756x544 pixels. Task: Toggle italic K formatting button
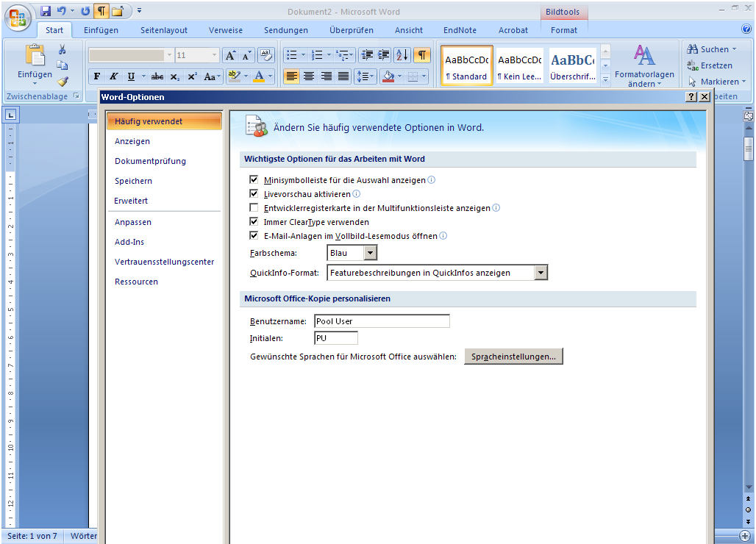point(113,76)
